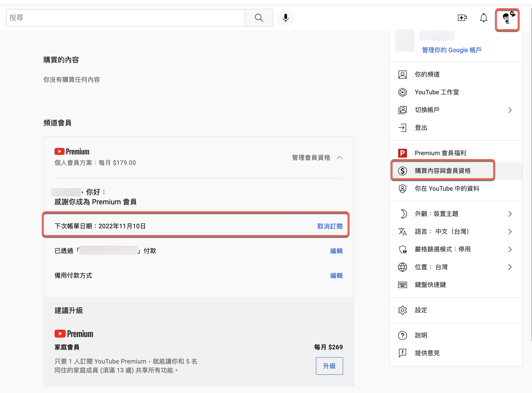Activate voice search microphone icon
The width and height of the screenshot is (532, 393).
coord(286,18)
